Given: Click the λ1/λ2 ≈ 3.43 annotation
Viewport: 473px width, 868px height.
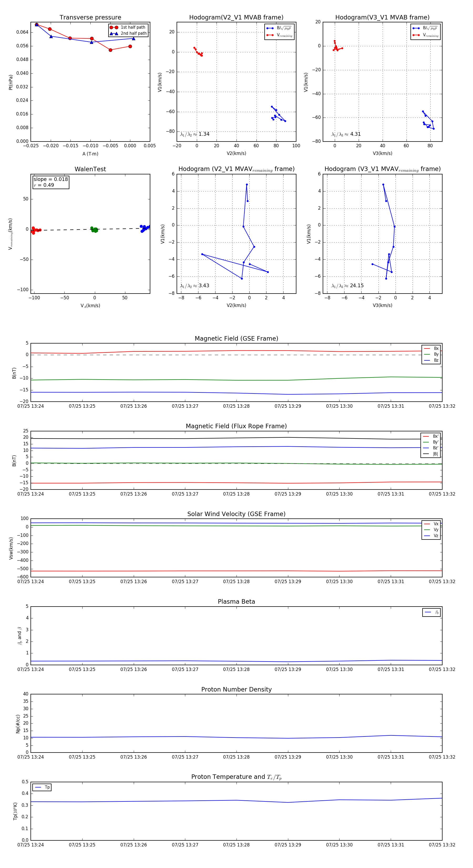Looking at the screenshot, I should tap(194, 286).
